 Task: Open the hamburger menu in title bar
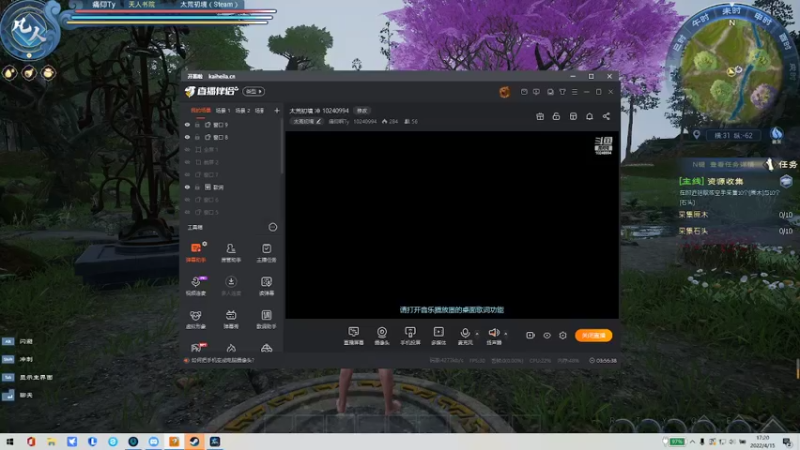pyautogui.click(x=574, y=92)
